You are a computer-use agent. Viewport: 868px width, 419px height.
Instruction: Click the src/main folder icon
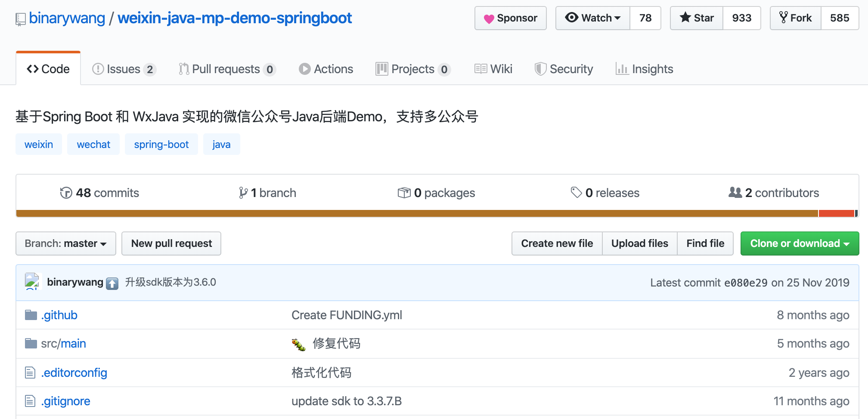(31, 343)
